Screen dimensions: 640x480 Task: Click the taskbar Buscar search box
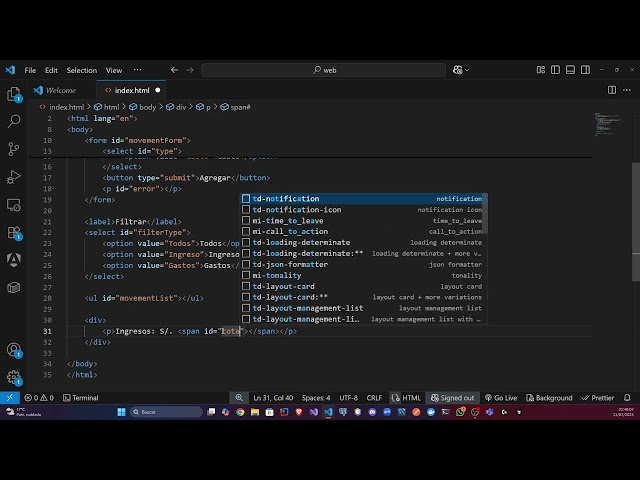click(167, 412)
